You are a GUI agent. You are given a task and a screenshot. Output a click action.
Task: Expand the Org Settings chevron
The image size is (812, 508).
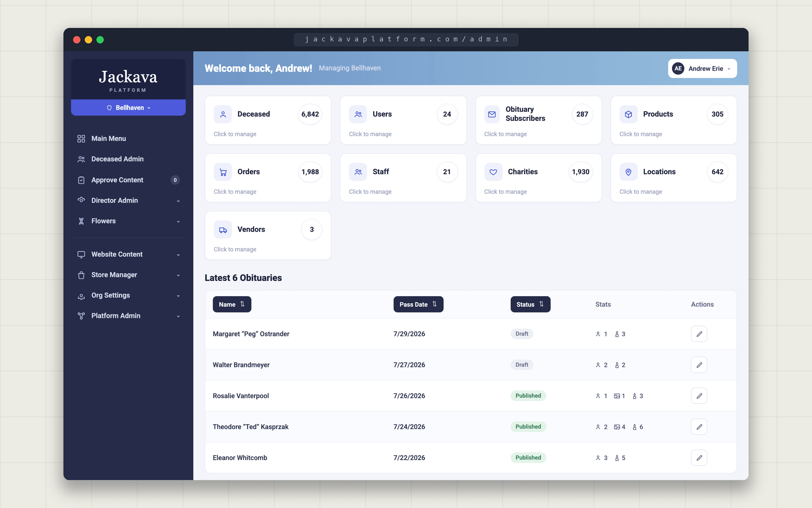click(x=178, y=296)
